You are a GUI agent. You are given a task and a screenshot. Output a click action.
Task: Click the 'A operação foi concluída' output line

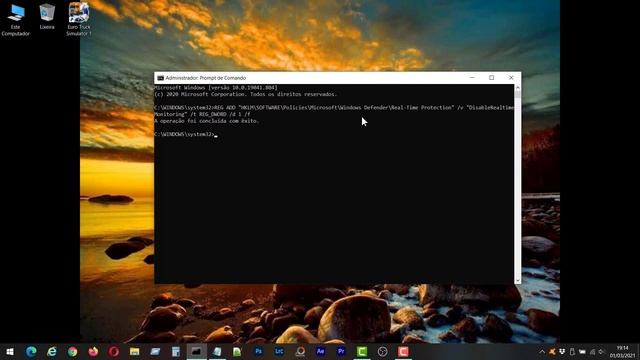(207, 121)
